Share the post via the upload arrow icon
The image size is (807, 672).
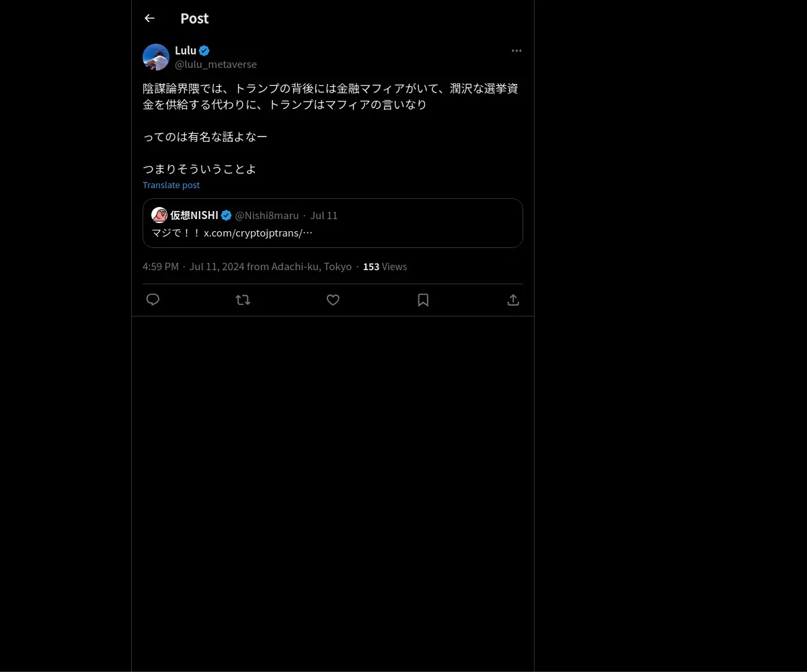[513, 300]
